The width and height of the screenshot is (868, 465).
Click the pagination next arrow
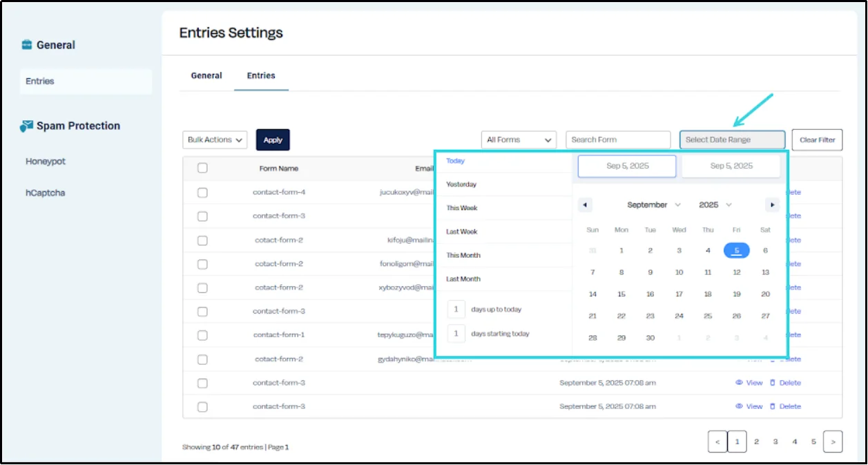click(833, 441)
